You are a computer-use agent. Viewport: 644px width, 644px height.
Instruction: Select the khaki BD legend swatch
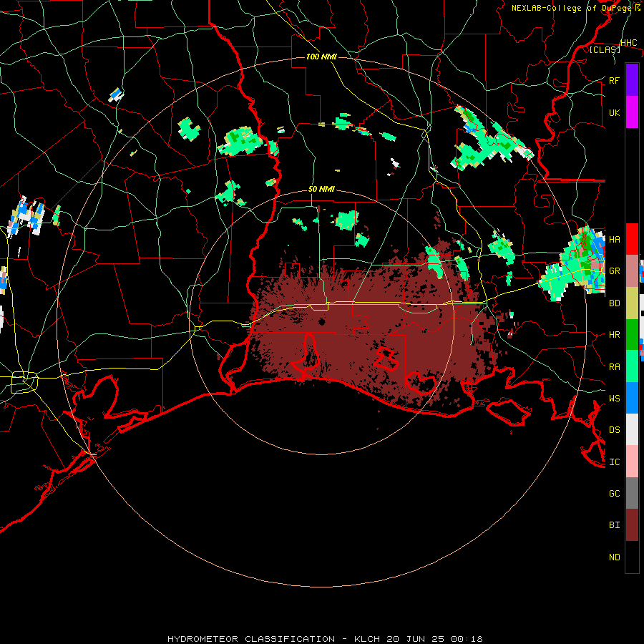632,303
